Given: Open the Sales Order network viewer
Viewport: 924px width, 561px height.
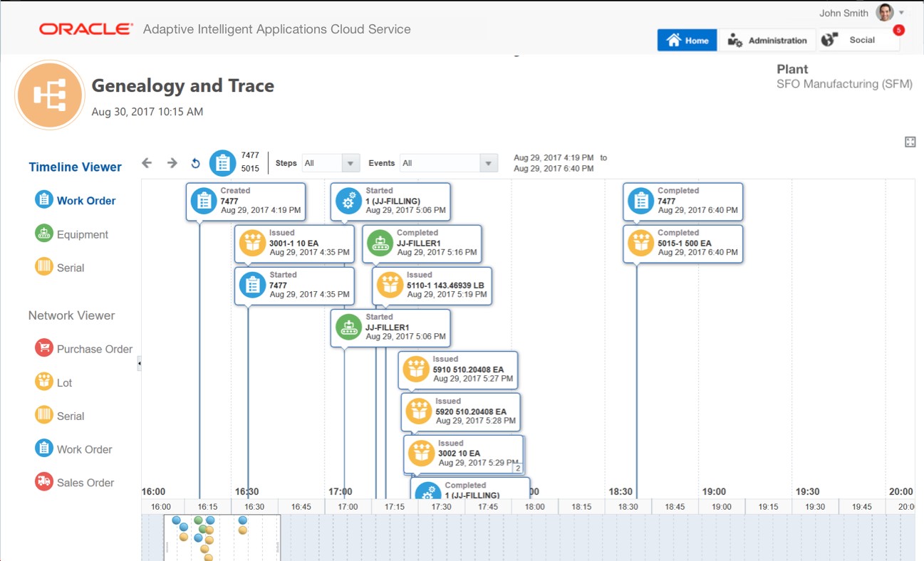Looking at the screenshot, I should (x=44, y=482).
